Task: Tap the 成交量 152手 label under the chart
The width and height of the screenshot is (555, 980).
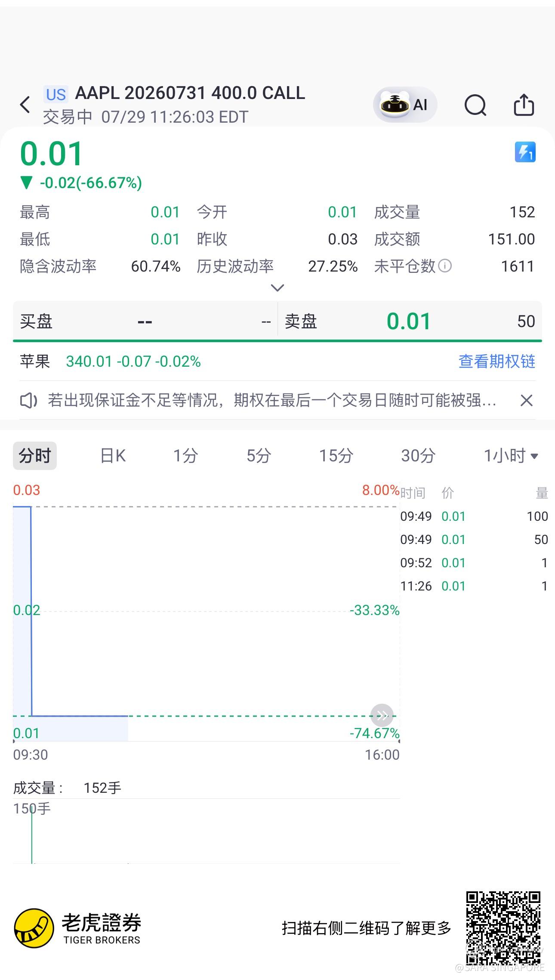Action: [x=68, y=788]
